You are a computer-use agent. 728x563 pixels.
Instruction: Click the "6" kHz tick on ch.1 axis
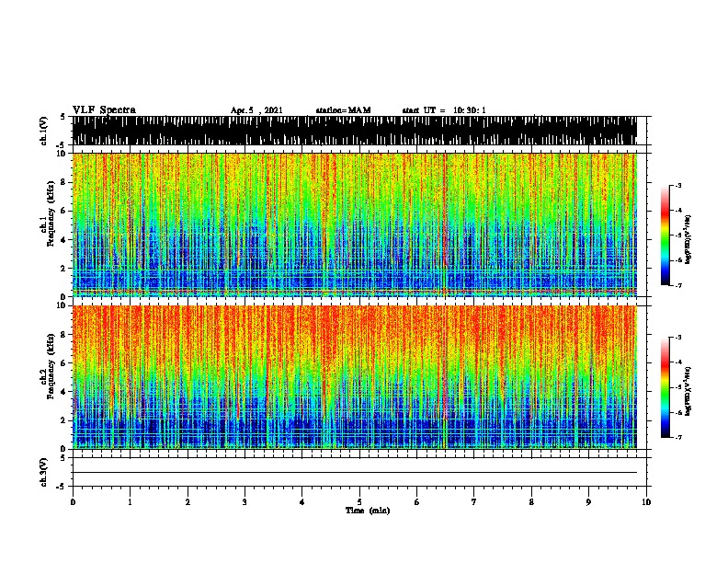pos(64,211)
